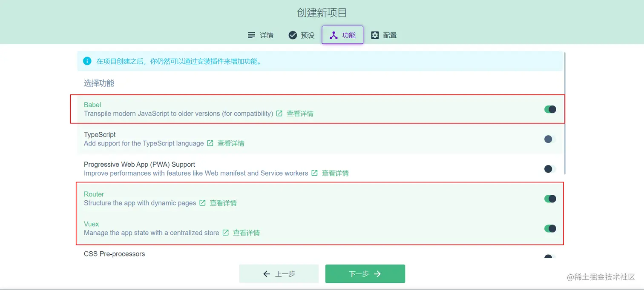Click the Vuex feature title
Image resolution: width=644 pixels, height=290 pixels.
tap(92, 224)
